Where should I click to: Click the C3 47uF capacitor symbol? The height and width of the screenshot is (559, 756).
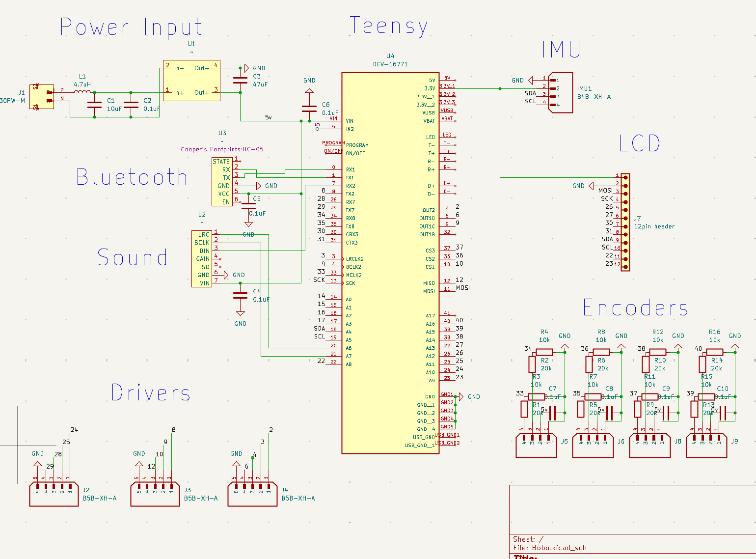click(240, 80)
